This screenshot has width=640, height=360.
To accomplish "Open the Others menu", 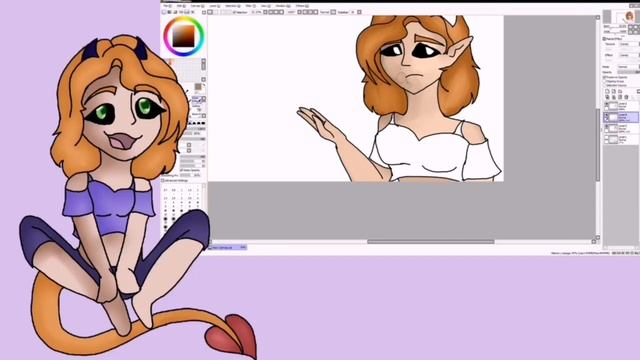I will (x=302, y=6).
